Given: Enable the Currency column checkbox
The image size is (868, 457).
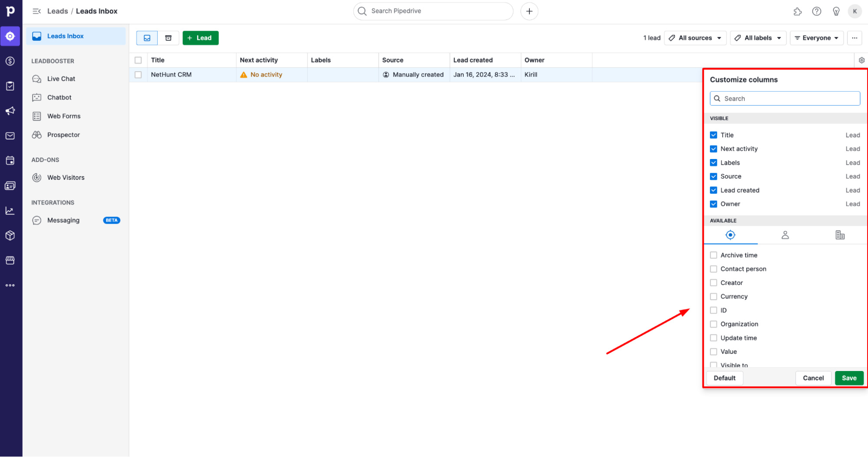Looking at the screenshot, I should pos(713,296).
